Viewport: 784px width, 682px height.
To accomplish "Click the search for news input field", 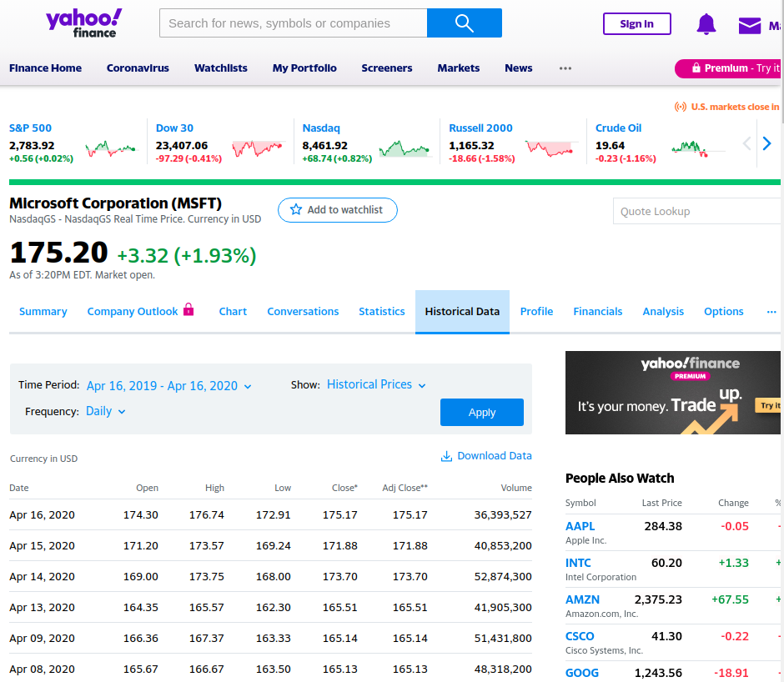I will tap(293, 23).
